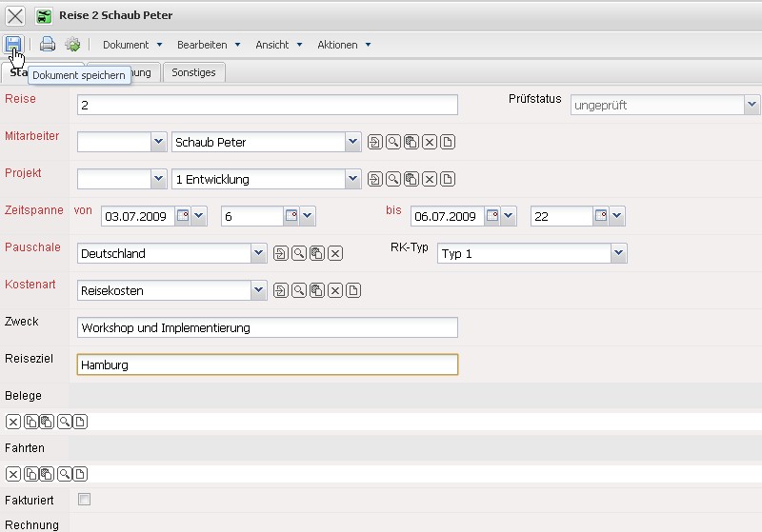Toggle the Fakturiert checkbox

point(85,500)
